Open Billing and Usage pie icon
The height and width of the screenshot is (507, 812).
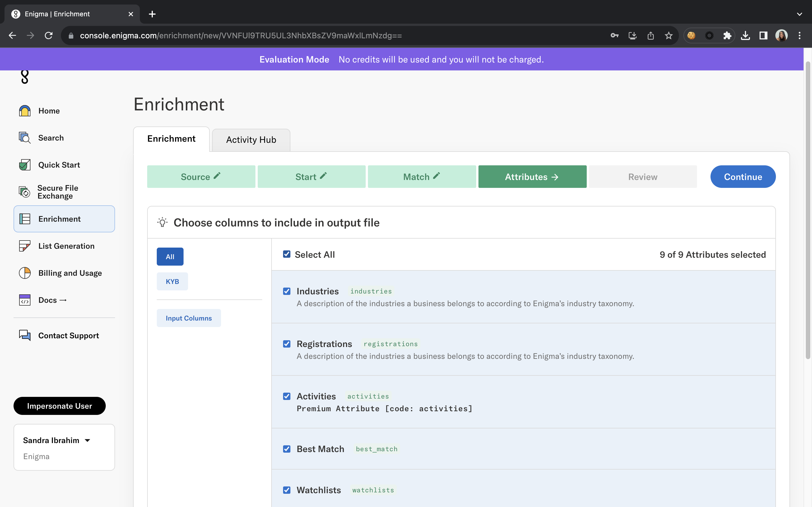tap(25, 273)
